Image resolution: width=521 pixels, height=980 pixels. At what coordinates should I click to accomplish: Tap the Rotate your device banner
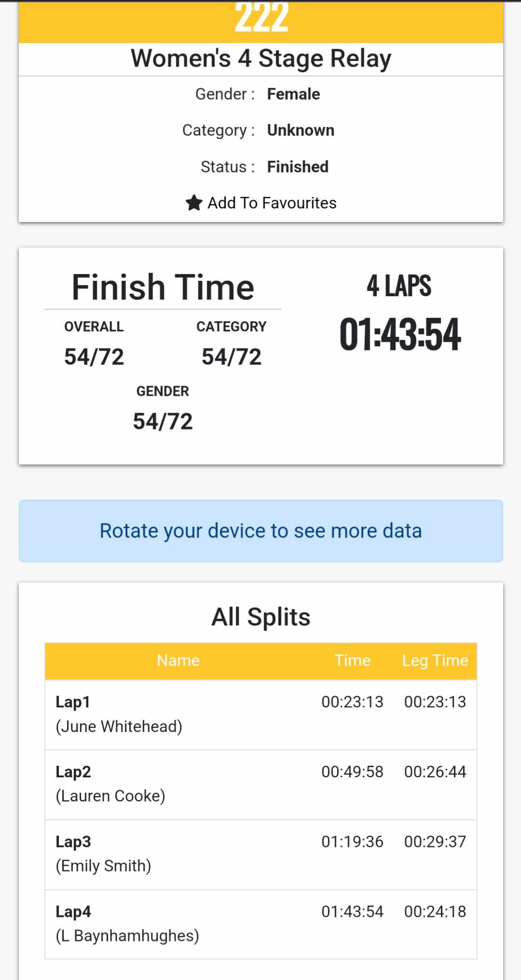coord(261,531)
